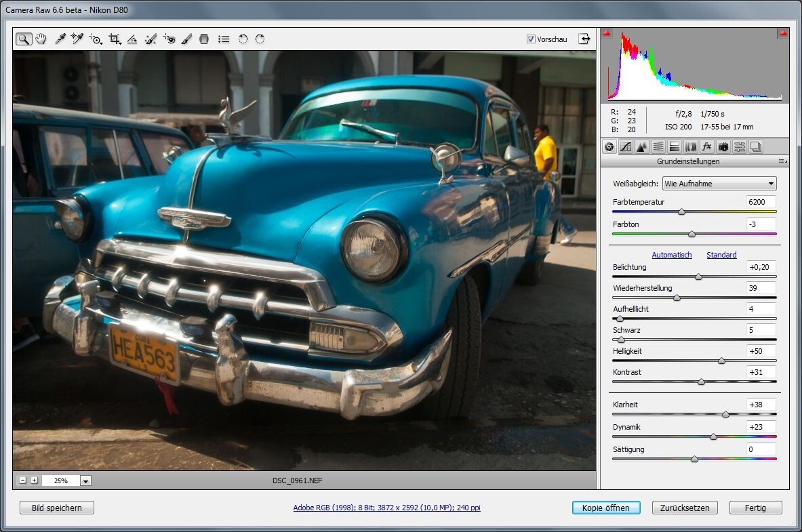Click the Kopie öffnen button
Image resolution: width=802 pixels, height=532 pixels.
605,507
